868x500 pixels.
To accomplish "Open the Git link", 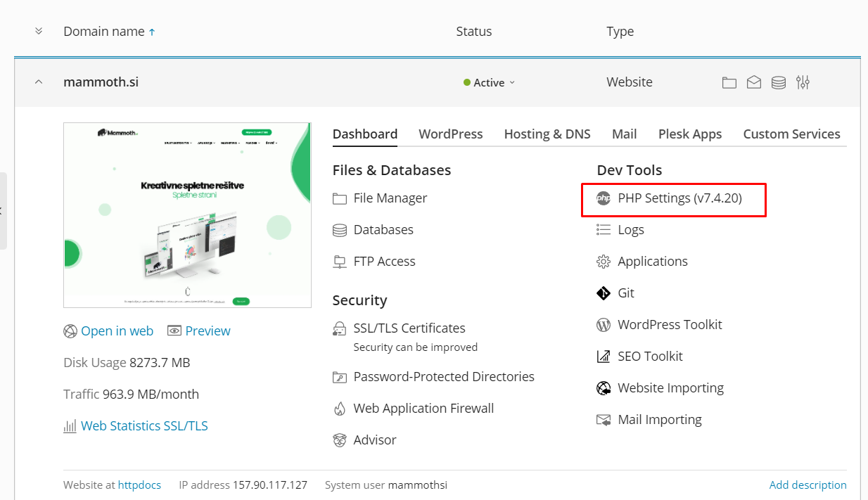I will click(x=626, y=293).
